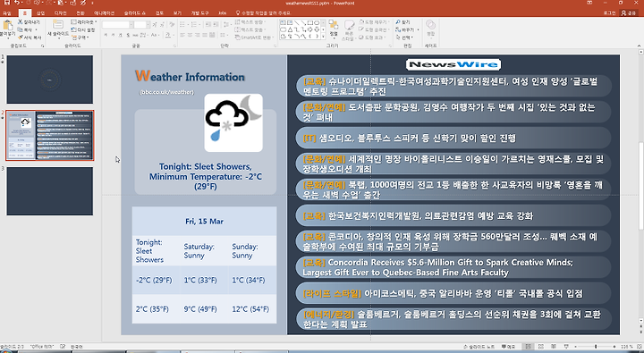Expand Layout dropdown (레이아웃)

[84, 21]
